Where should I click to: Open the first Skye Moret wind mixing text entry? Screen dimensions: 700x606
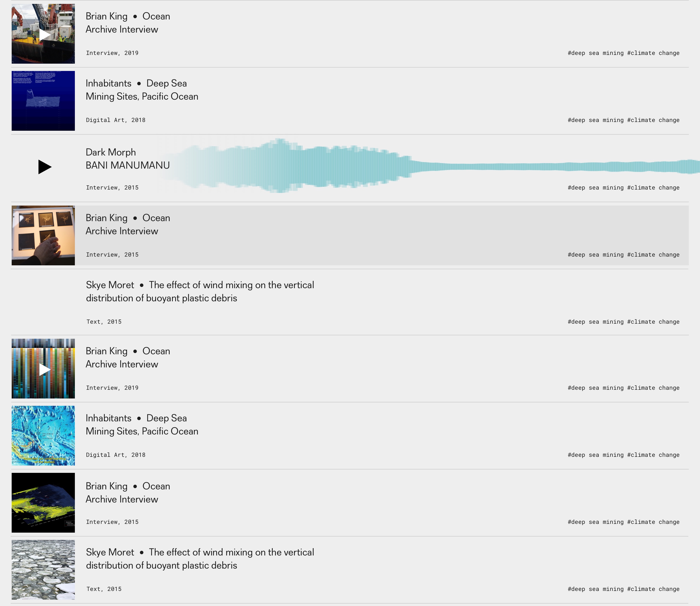(200, 292)
